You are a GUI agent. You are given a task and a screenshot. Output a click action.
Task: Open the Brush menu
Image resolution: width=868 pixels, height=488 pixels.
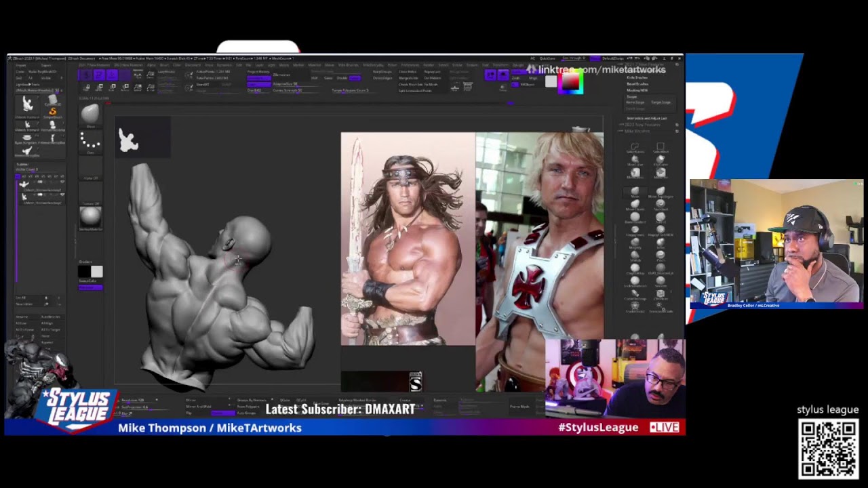(165, 65)
